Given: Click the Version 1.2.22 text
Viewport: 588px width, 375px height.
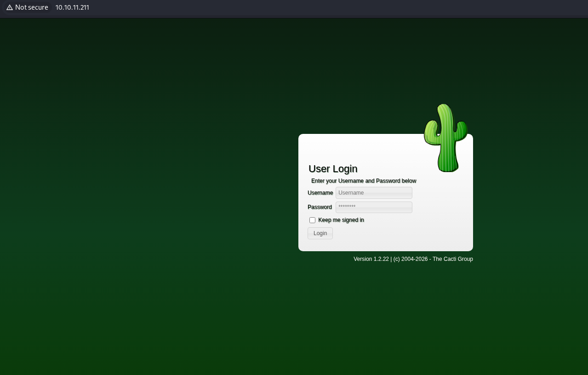Looking at the screenshot, I should [371, 259].
